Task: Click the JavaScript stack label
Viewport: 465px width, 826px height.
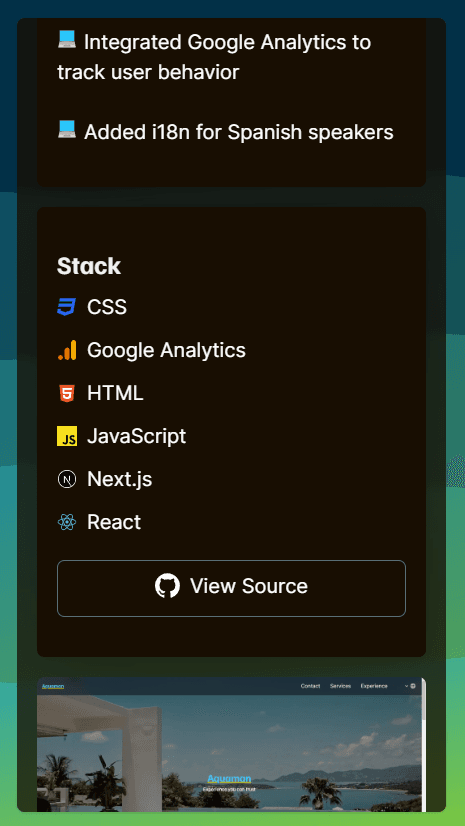Action: (136, 436)
